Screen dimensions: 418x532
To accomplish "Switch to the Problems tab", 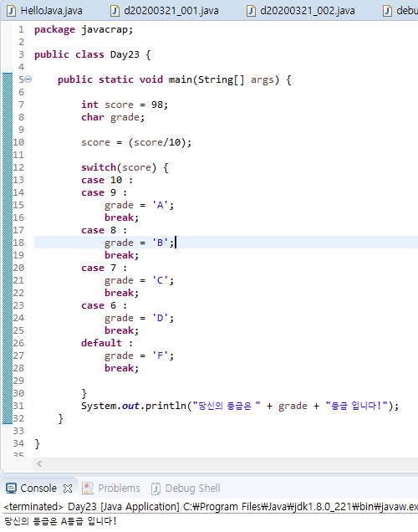I will tap(111, 489).
